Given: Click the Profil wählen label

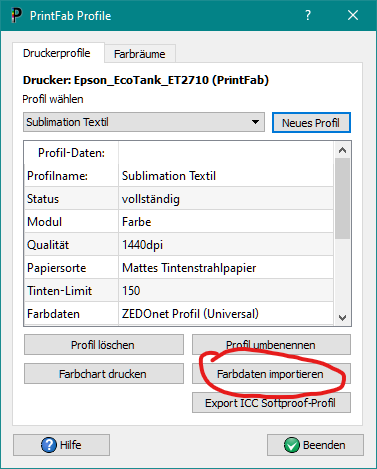Looking at the screenshot, I should [x=53, y=99].
